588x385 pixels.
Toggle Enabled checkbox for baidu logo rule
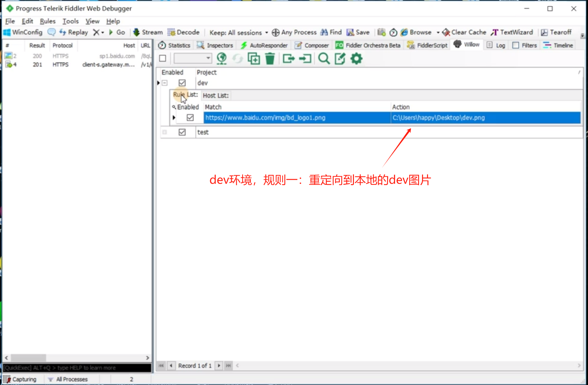point(190,118)
